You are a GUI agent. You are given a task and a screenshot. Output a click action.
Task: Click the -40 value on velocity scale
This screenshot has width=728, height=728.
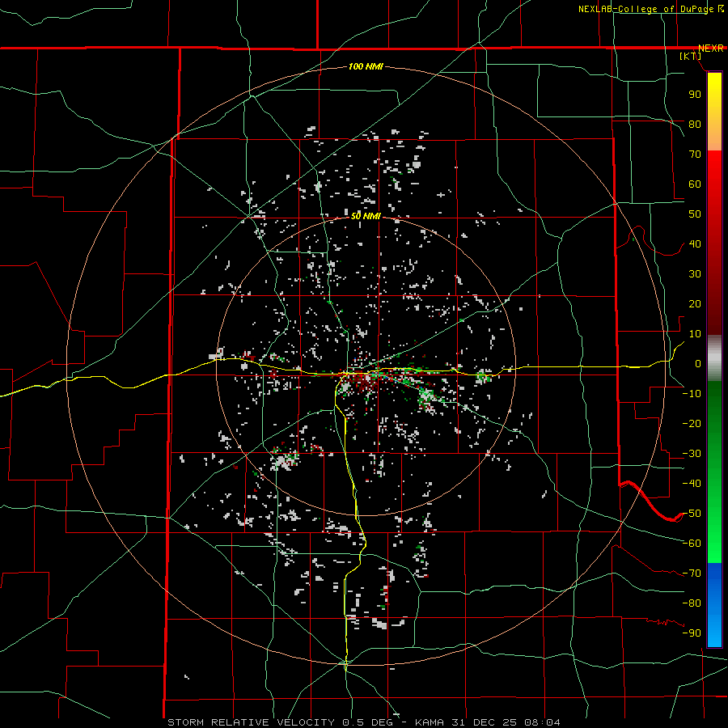pos(692,484)
